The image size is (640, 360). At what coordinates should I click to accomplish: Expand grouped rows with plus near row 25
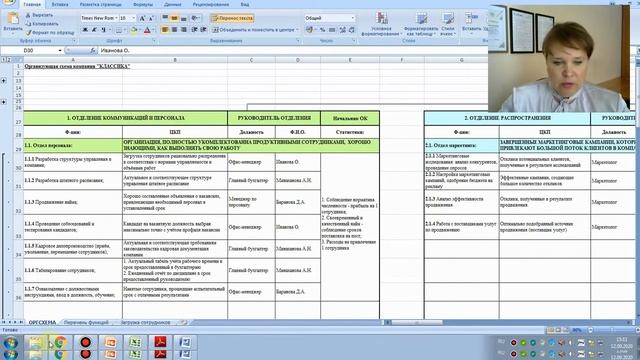[x=4, y=101]
